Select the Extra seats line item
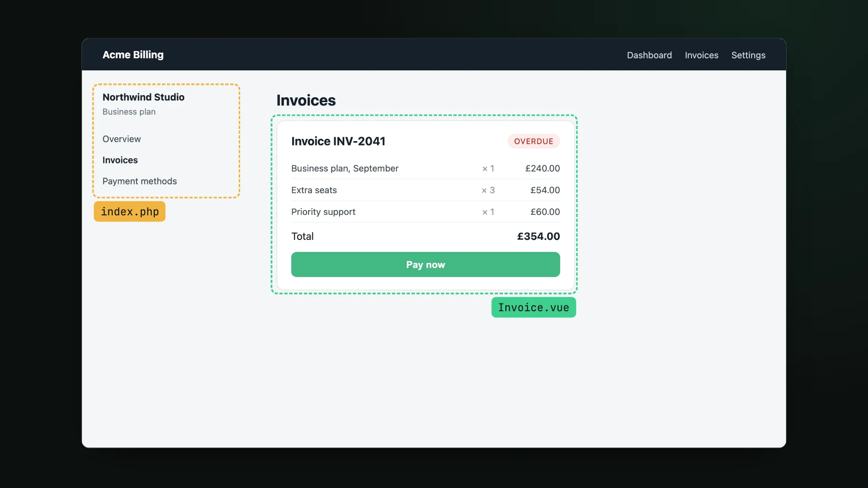 (x=425, y=190)
